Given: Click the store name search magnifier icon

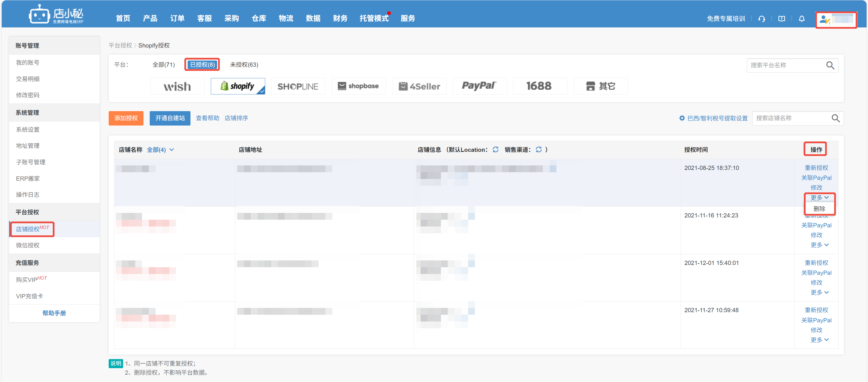Looking at the screenshot, I should [x=835, y=118].
